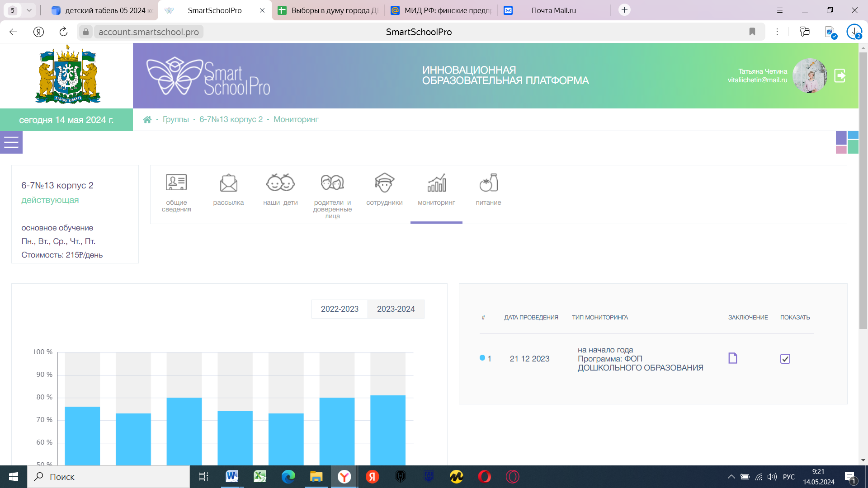This screenshot has height=488, width=868.
Task: Open the сотрудники staff section
Action: [384, 183]
